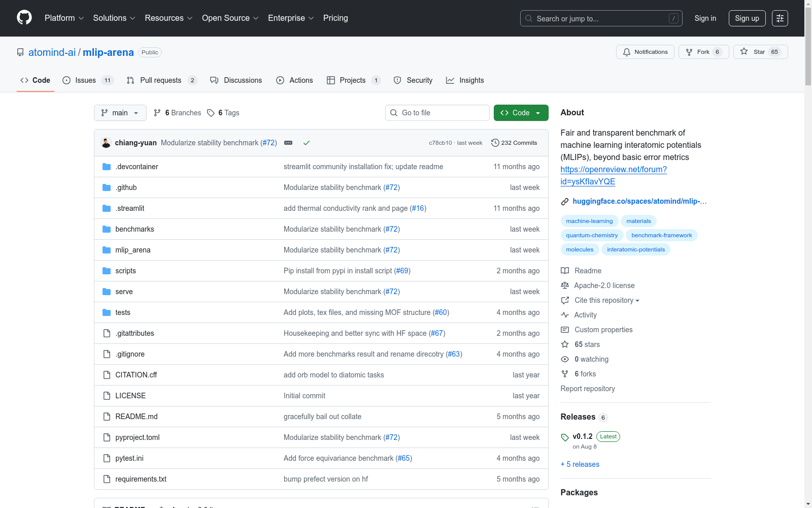Click the interatomic-potentials topic tag
Image resolution: width=812 pixels, height=508 pixels.
coord(636,249)
